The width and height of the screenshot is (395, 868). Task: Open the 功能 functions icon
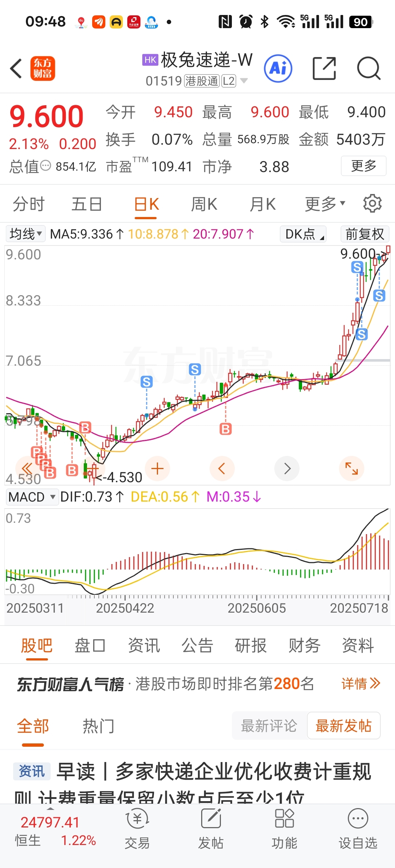coord(284,829)
